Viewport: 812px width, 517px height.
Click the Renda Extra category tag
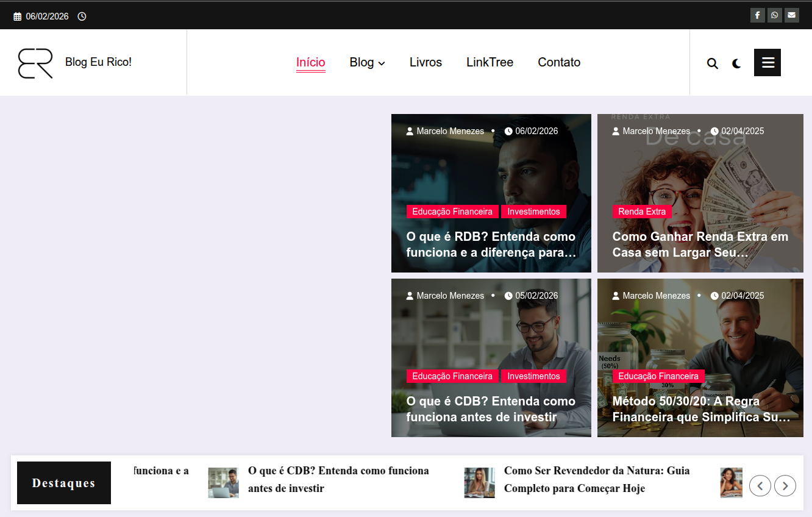pyautogui.click(x=641, y=212)
